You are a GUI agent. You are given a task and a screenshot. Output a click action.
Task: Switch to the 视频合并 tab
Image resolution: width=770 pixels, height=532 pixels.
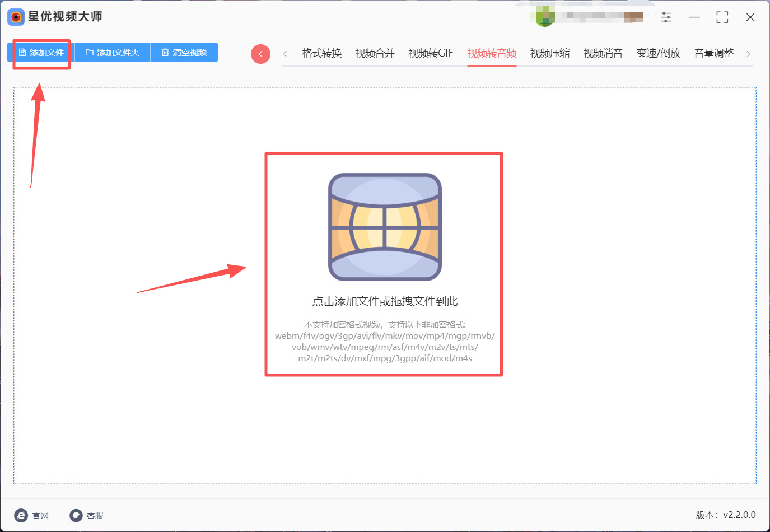click(x=375, y=53)
